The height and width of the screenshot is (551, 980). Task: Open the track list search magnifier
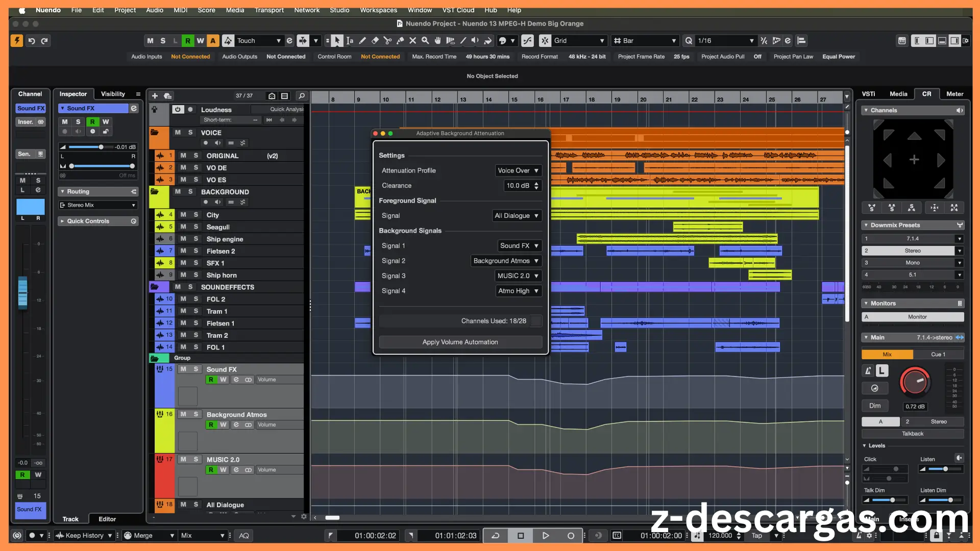[x=302, y=96]
